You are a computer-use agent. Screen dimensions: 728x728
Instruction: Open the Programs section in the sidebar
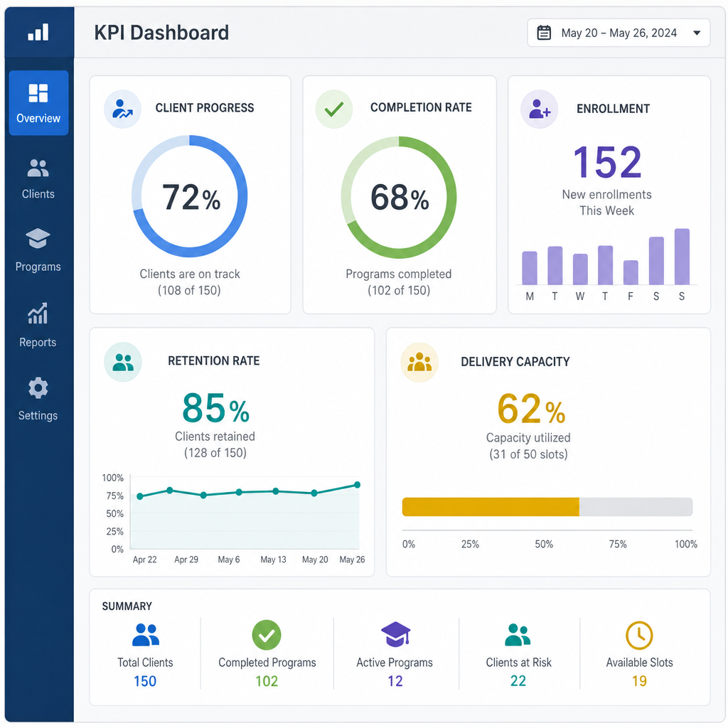38,250
